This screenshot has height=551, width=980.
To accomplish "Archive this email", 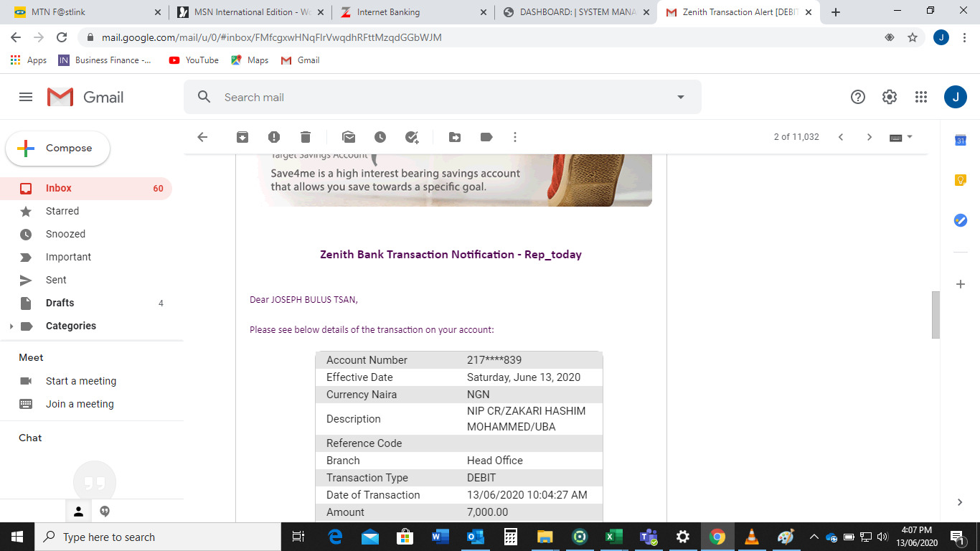I will pyautogui.click(x=242, y=137).
